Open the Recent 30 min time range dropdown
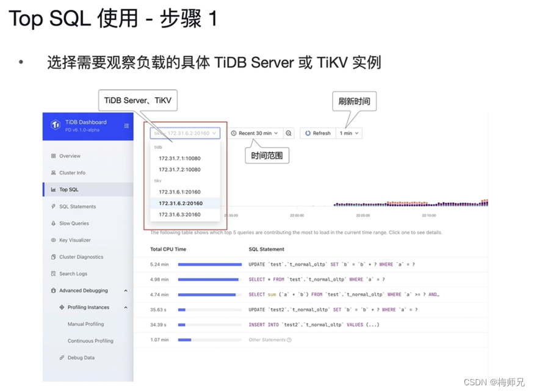 point(256,133)
